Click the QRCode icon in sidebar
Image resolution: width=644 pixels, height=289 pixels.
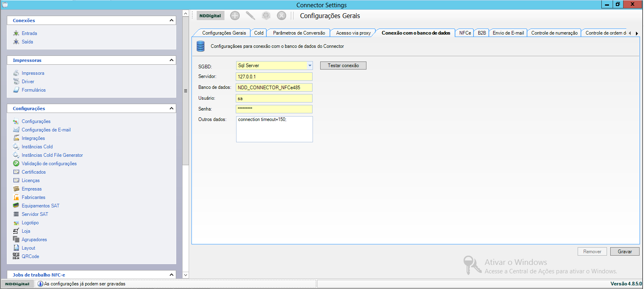[16, 256]
